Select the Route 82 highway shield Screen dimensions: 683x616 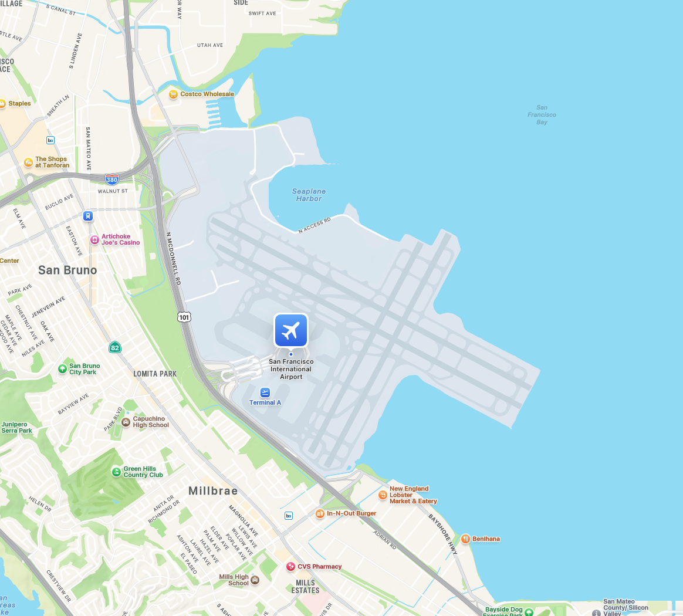click(115, 348)
